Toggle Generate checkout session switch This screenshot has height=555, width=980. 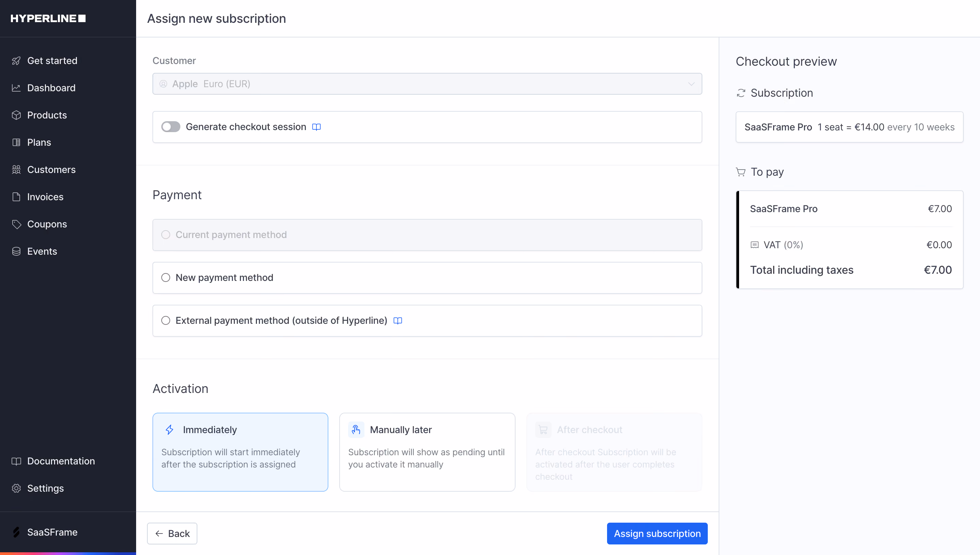click(x=170, y=127)
